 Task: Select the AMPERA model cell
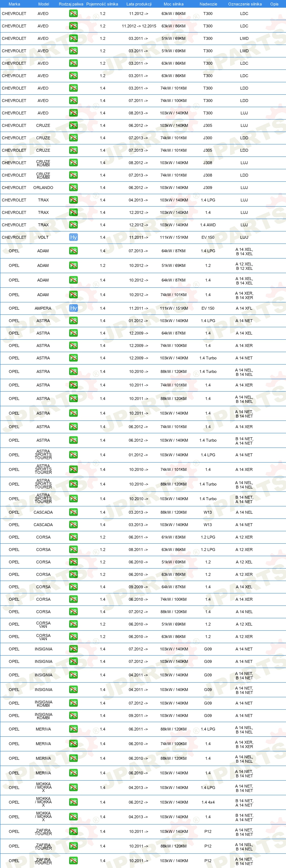(43, 308)
